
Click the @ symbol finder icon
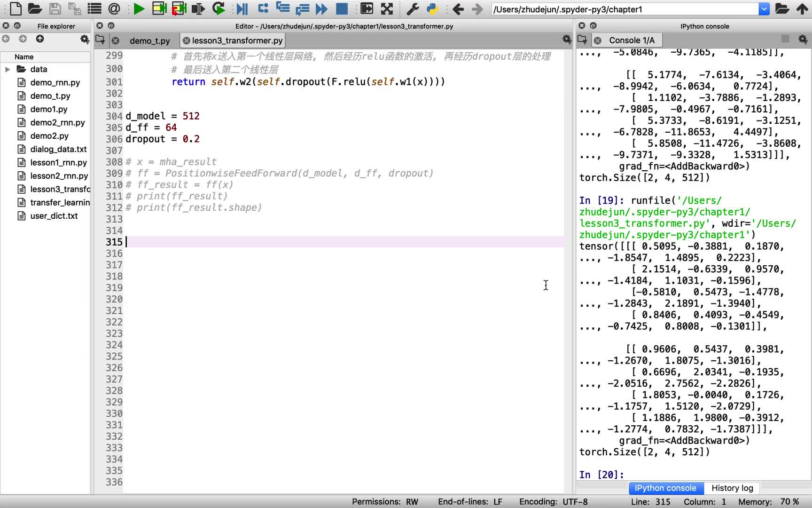pyautogui.click(x=114, y=8)
